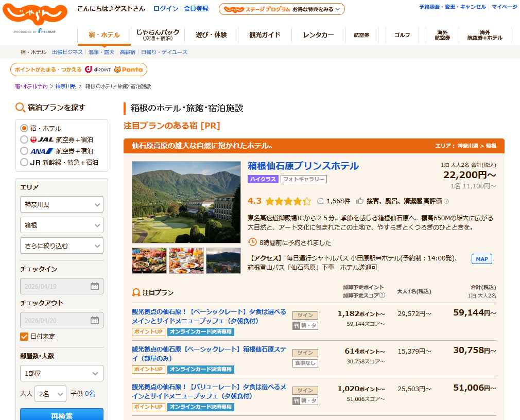Open the 大人 2名 guest count dropdown
520x420 pixels.
click(x=50, y=394)
